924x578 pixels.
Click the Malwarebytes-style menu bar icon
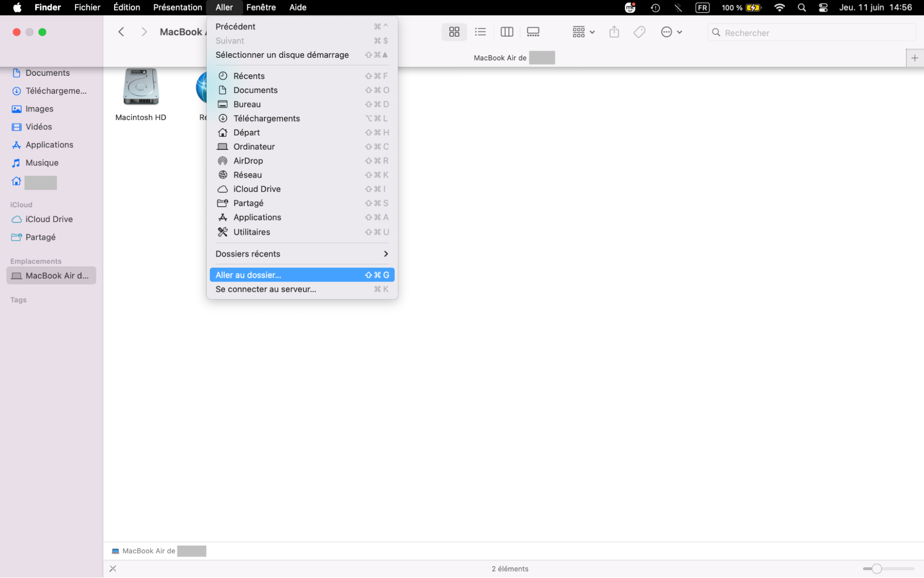point(630,7)
